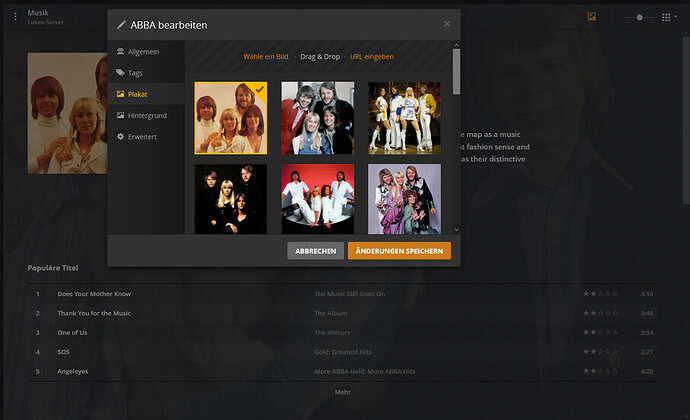Screen dimensions: 690x420
Task: Open the Allgemein section
Action: pos(146,52)
